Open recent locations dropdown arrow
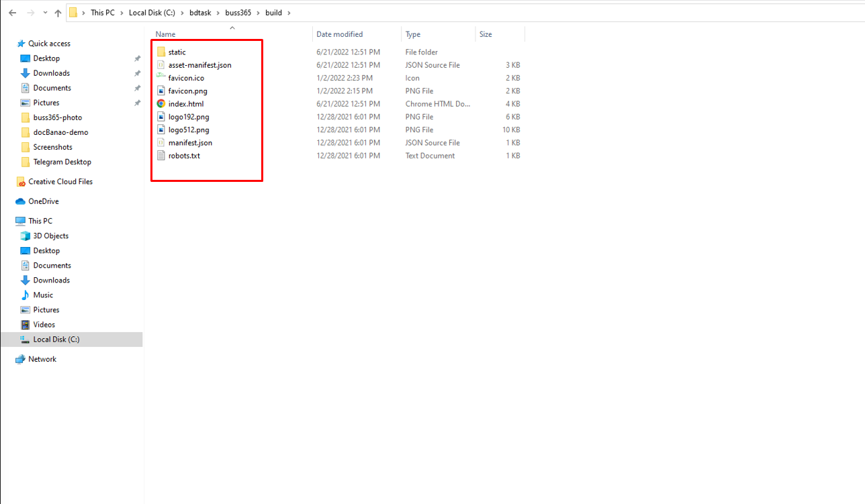Screen dimensions: 865x504 coord(44,13)
